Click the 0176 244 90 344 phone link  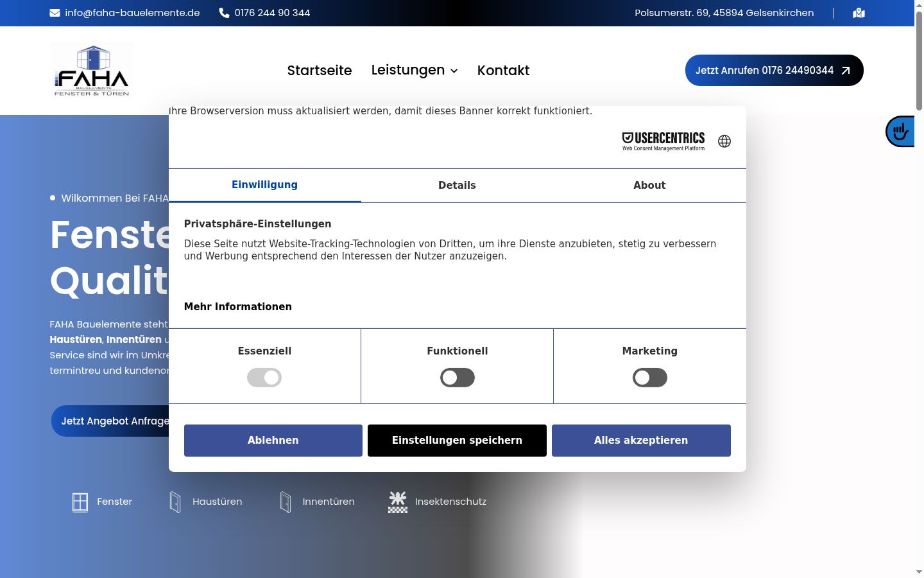272,13
